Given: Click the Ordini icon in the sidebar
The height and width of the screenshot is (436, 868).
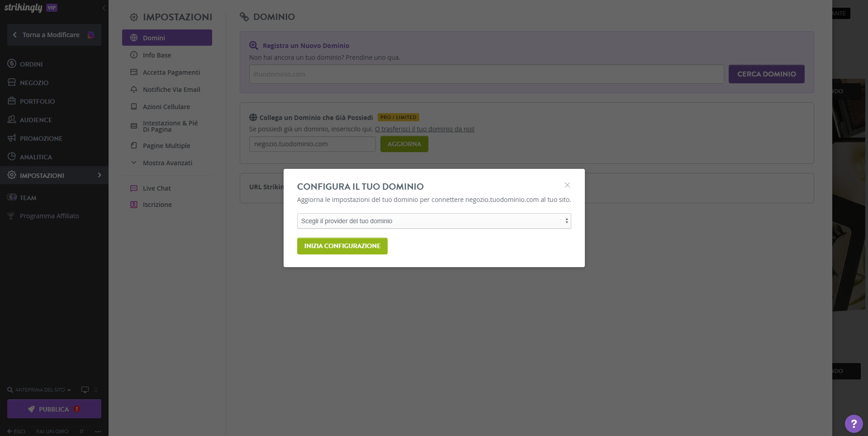Looking at the screenshot, I should (12, 64).
